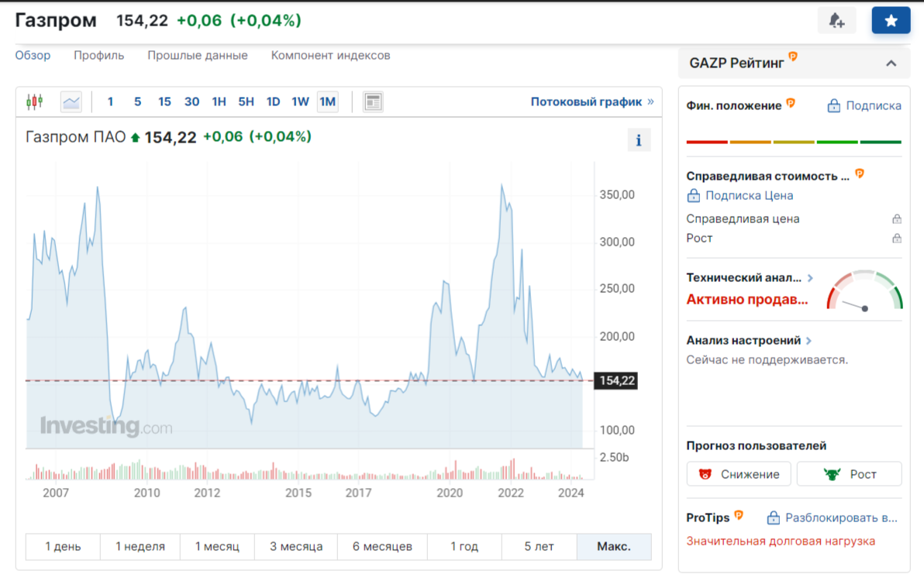
Task: Select the 5 minute interval
Action: pos(137,101)
